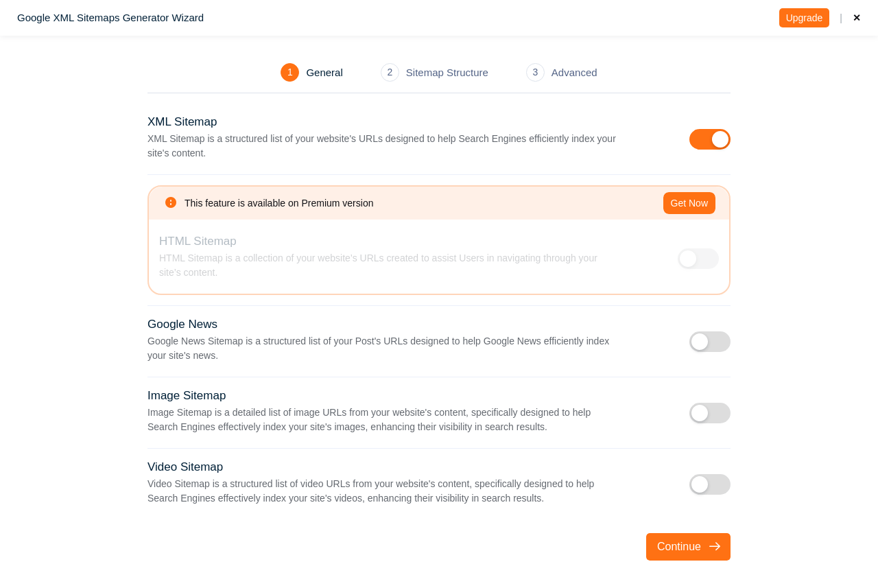Turn on the Image Sitemap switch
Viewport: 878px width, 588px height.
pyautogui.click(x=709, y=413)
